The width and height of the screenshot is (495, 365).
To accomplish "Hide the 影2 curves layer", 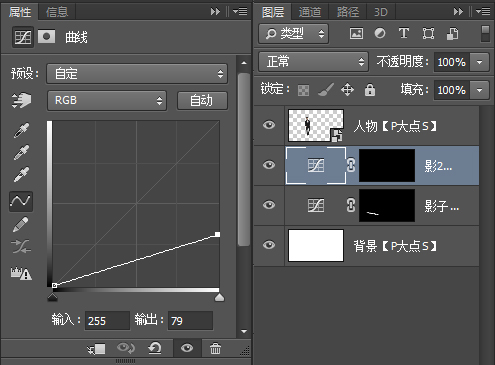I will coord(269,165).
